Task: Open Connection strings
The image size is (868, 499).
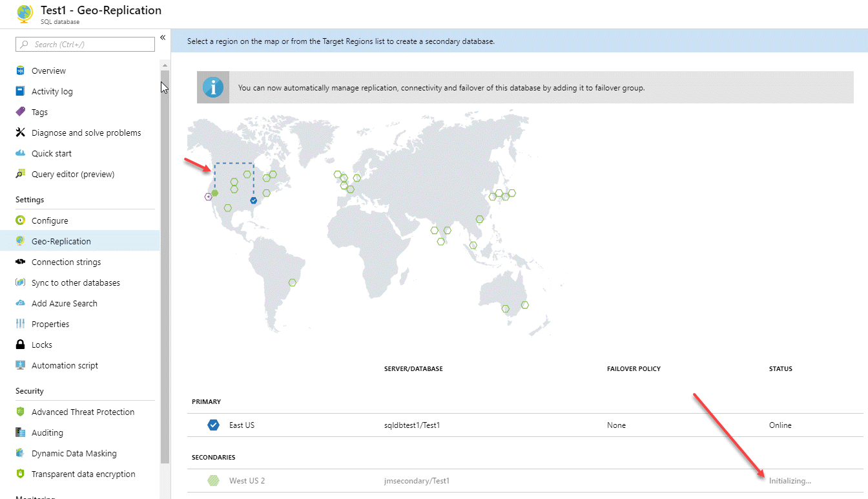Action: tap(66, 262)
